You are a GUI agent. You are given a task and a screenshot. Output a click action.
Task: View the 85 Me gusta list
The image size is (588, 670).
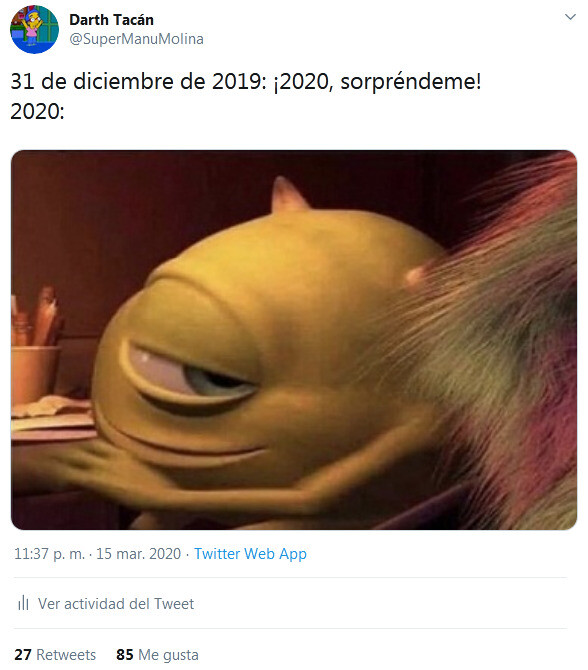point(157,655)
